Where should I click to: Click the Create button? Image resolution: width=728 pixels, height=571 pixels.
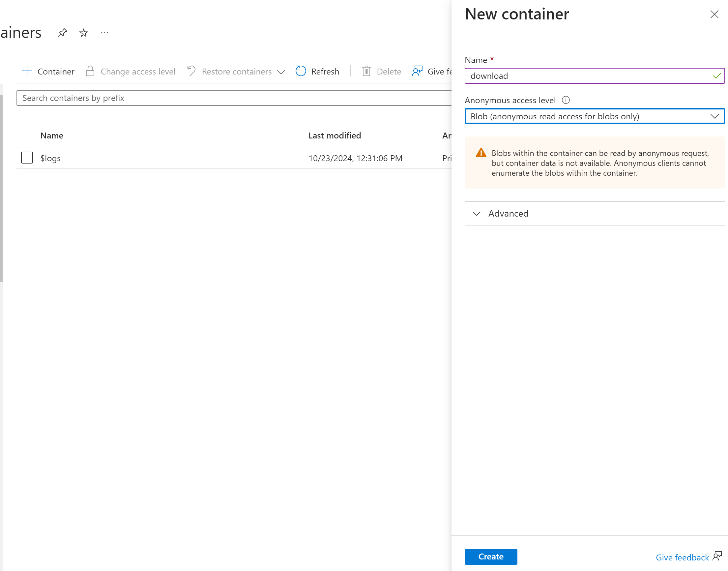coord(490,556)
